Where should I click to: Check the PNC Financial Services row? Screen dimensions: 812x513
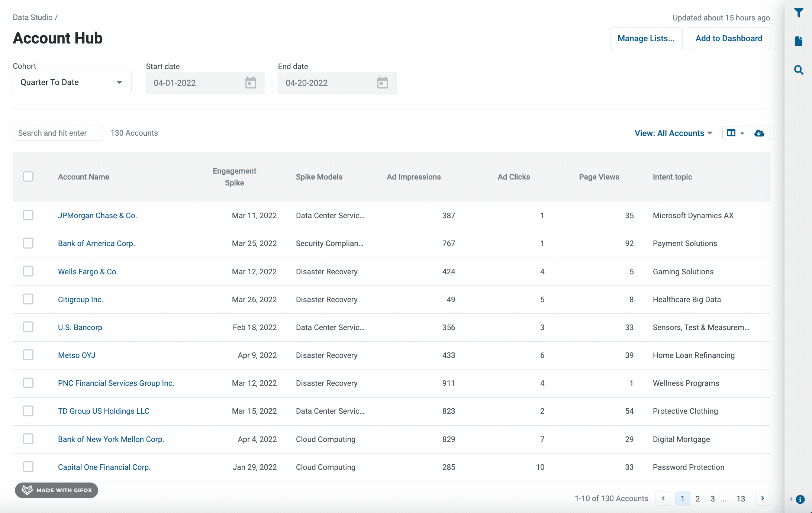click(28, 383)
